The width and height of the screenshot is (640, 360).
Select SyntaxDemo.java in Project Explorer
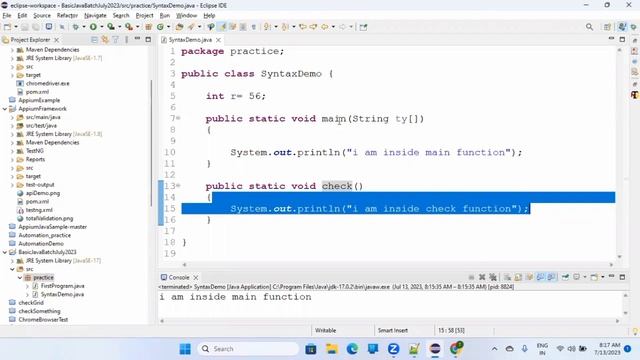(x=62, y=294)
